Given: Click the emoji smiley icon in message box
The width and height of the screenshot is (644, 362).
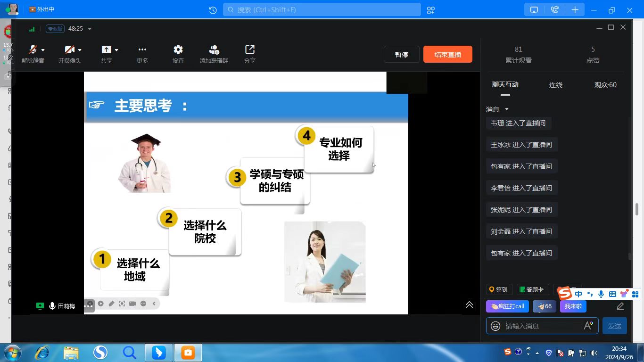Looking at the screenshot, I should click(495, 326).
